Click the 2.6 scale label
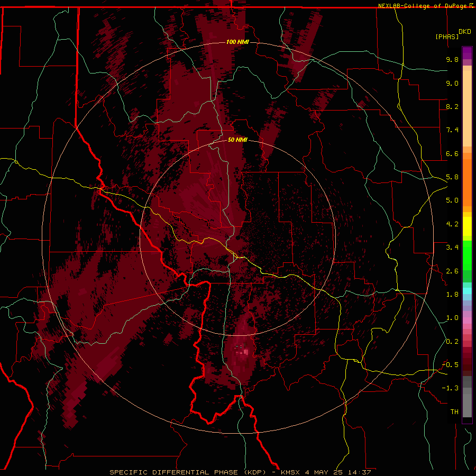Viewport: 476px width, 476px height. [x=452, y=271]
